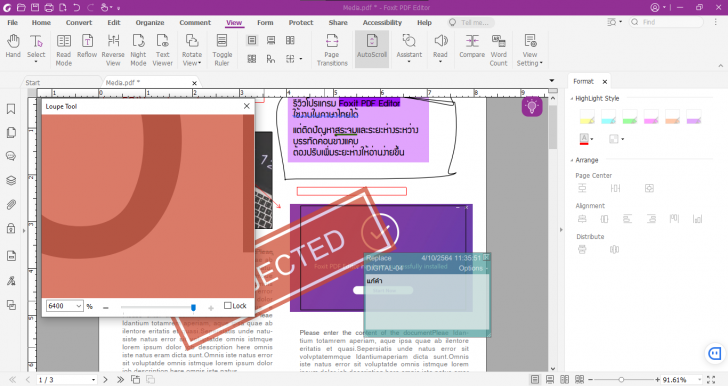Image resolution: width=728 pixels, height=386 pixels.
Task: Open the Protect ribbon tab
Action: pos(301,22)
